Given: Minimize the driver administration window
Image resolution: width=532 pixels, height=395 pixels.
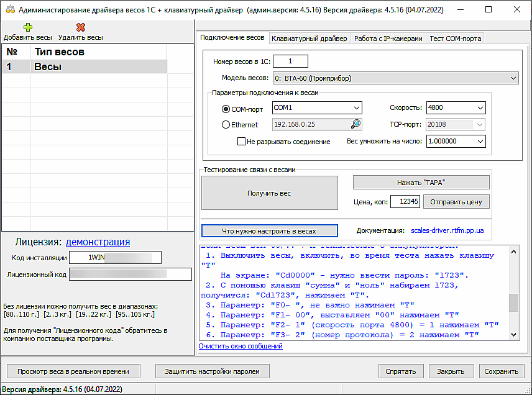Looking at the screenshot, I should coord(461,9).
